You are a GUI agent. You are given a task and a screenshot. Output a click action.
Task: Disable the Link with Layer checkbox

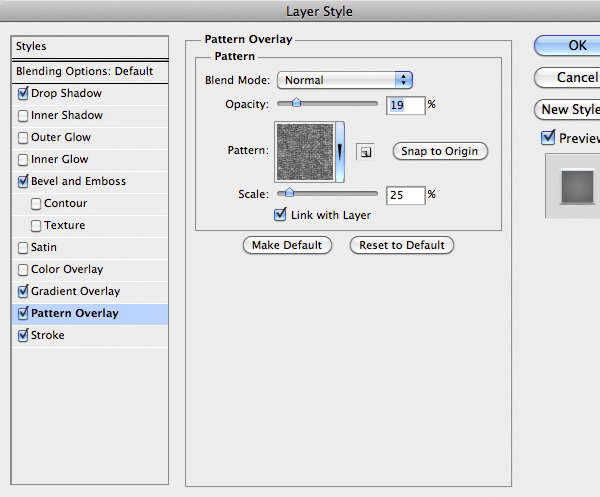pos(281,215)
